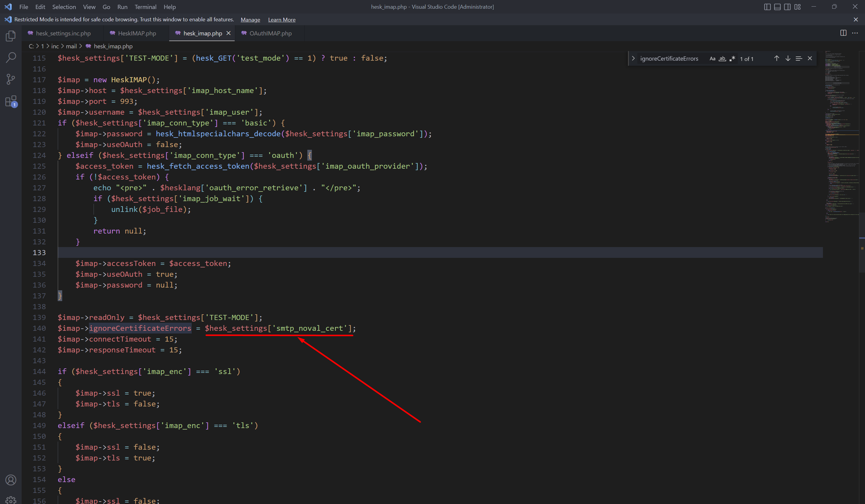This screenshot has height=504, width=865.
Task: Toggle Panel layout icon
Action: click(x=777, y=7)
